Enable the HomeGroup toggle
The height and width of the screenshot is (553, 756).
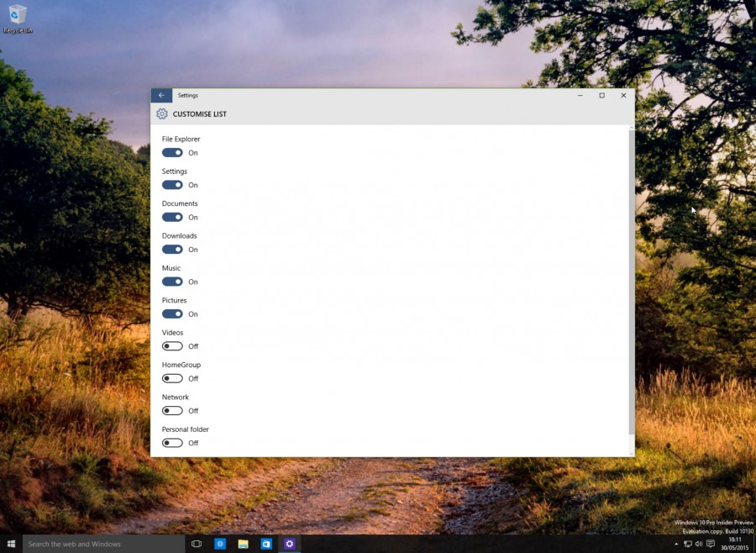pyautogui.click(x=172, y=378)
